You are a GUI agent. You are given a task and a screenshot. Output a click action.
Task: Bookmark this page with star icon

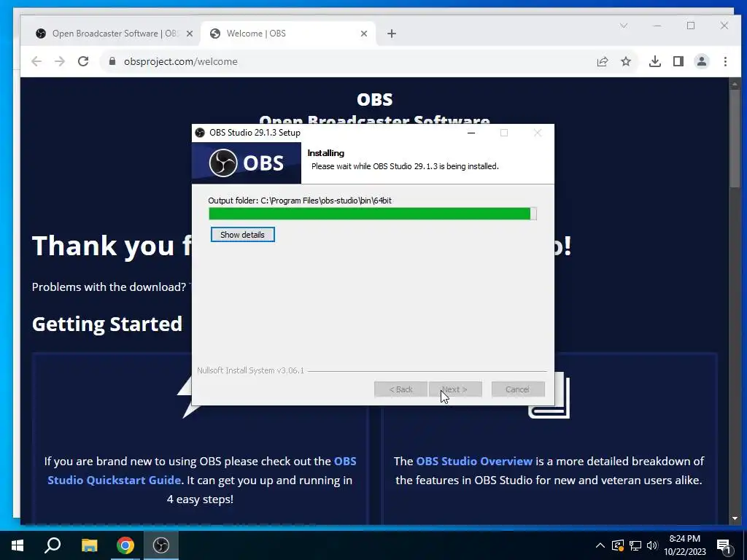[626, 61]
